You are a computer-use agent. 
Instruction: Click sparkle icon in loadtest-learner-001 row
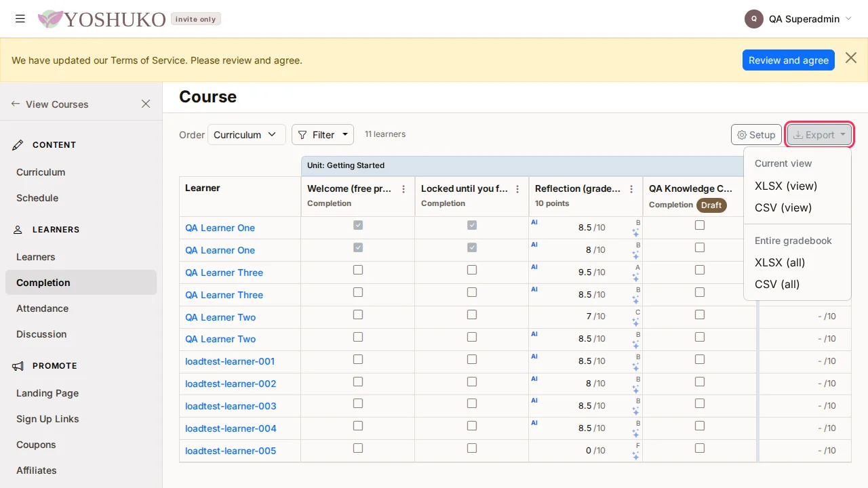[x=635, y=367]
